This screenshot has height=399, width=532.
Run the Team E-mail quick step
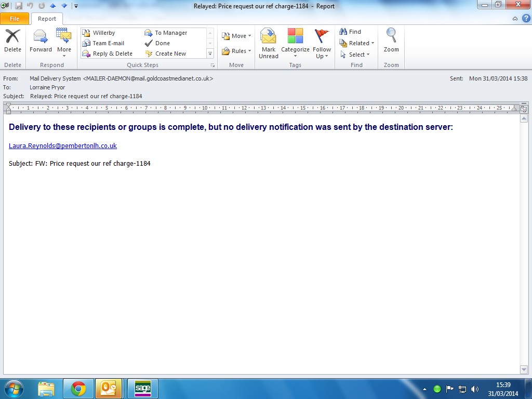pos(103,43)
